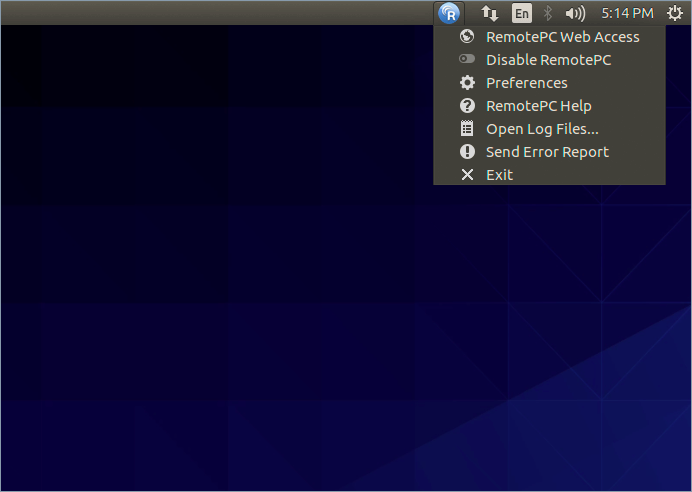Choose Preferences from the RemotePC menu

click(x=526, y=83)
